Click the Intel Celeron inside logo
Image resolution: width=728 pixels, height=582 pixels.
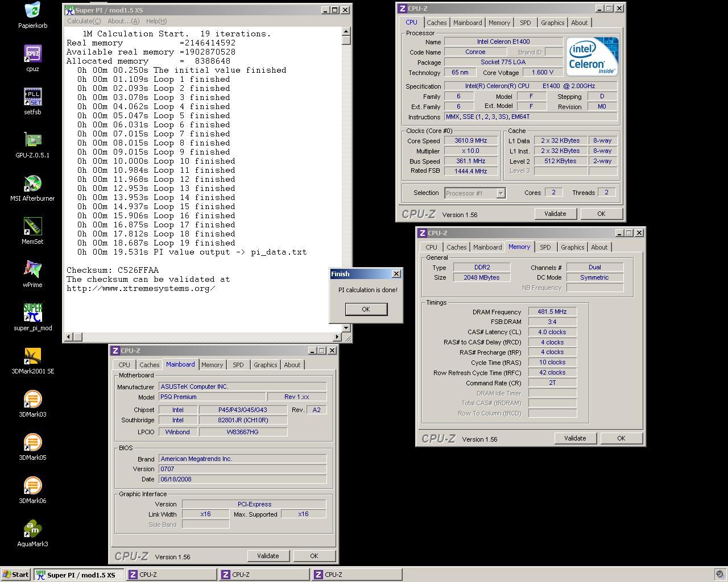pyautogui.click(x=592, y=56)
